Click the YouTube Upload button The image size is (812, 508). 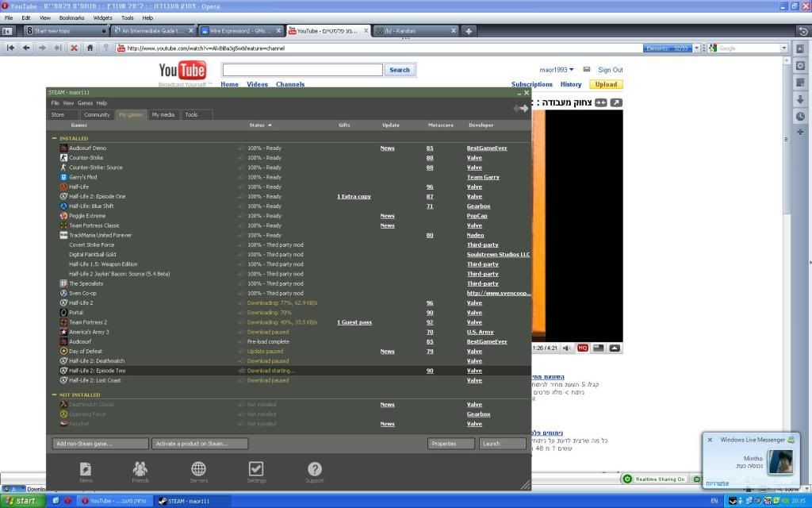pos(606,84)
